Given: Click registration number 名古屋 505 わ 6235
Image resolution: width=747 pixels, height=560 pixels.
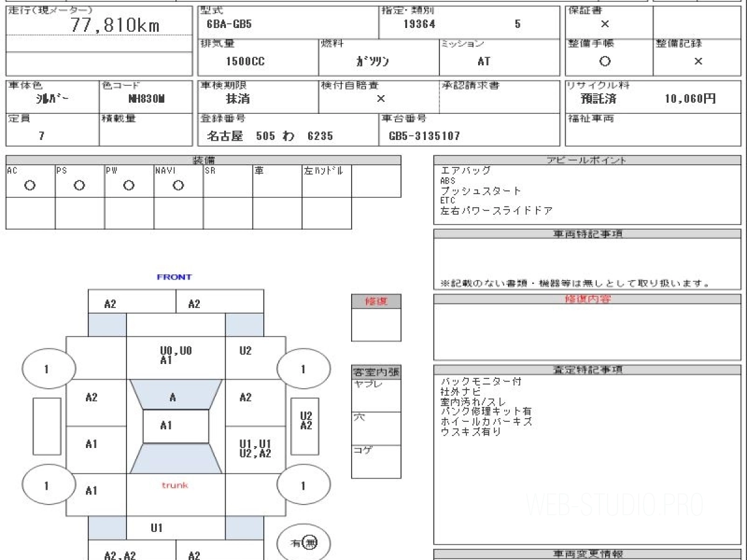Looking at the screenshot, I should point(270,136).
